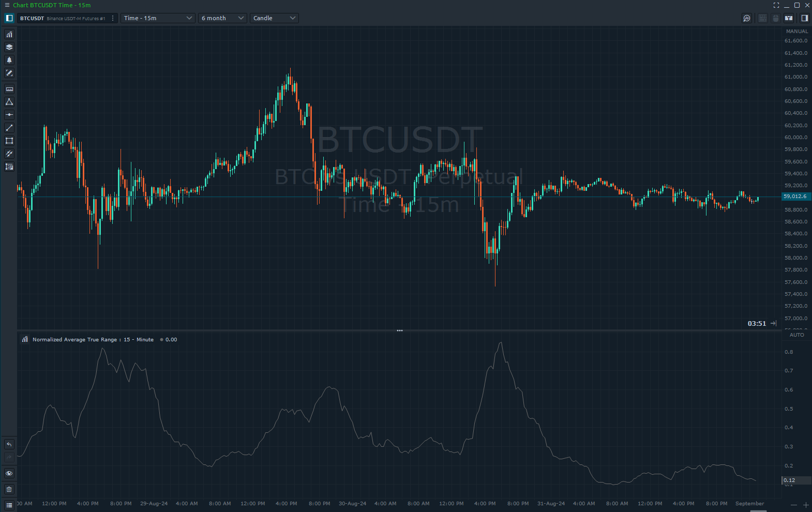Toggle the mouse trading icon
The image size is (812, 512).
pyautogui.click(x=776, y=18)
